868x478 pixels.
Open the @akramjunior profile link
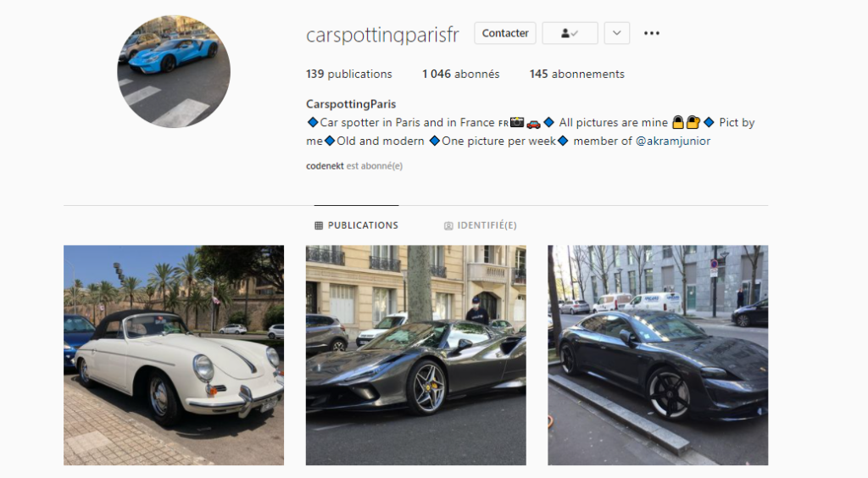point(672,141)
